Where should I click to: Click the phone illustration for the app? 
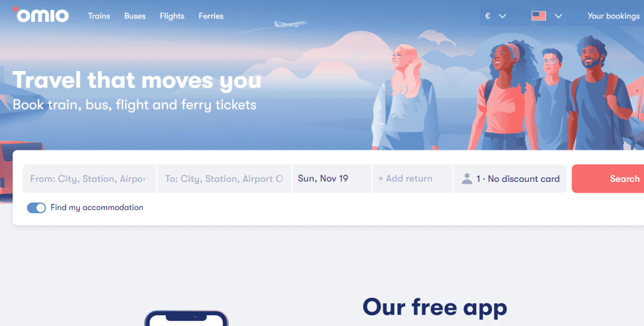pyautogui.click(x=186, y=318)
